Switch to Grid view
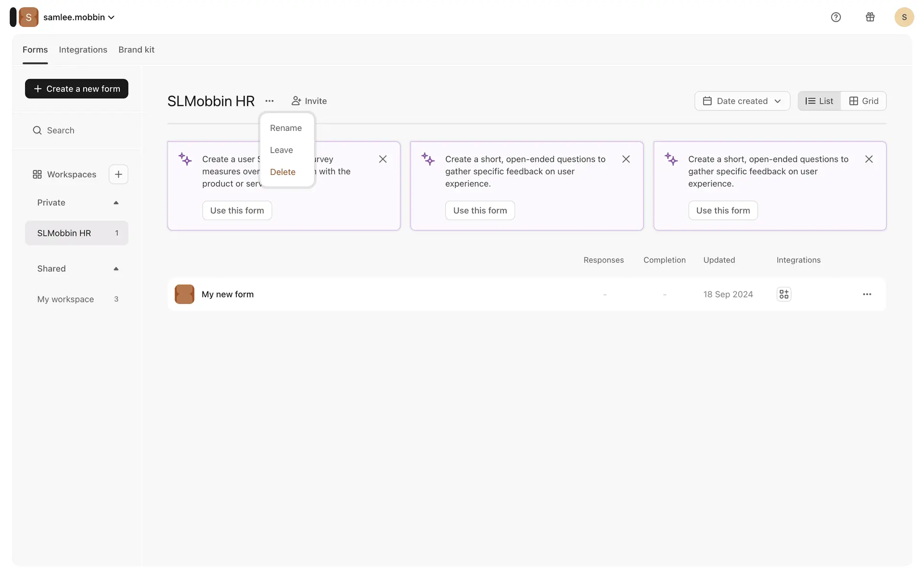This screenshot has width=924, height=578. click(x=864, y=101)
